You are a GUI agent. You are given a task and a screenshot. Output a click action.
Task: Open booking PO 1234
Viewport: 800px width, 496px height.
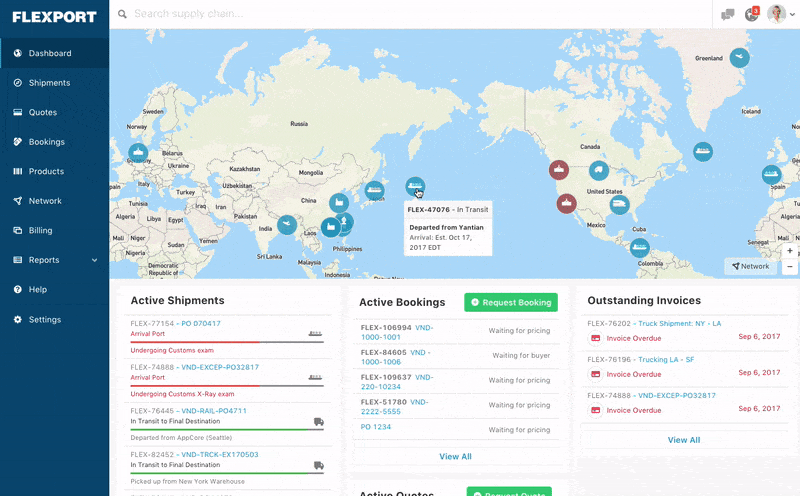(376, 427)
